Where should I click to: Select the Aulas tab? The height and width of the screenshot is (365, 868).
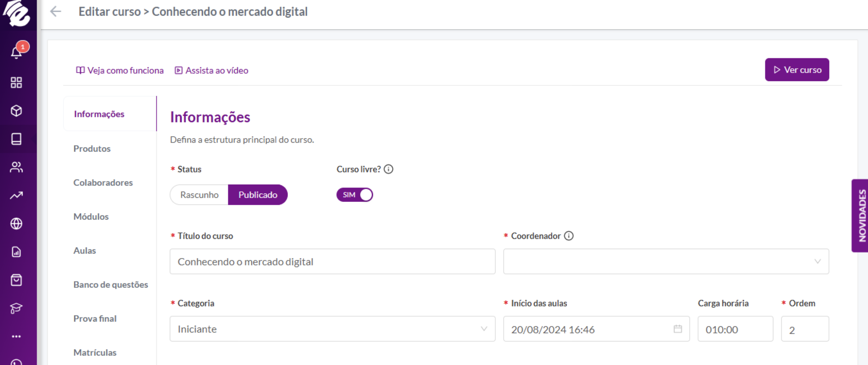coord(85,250)
